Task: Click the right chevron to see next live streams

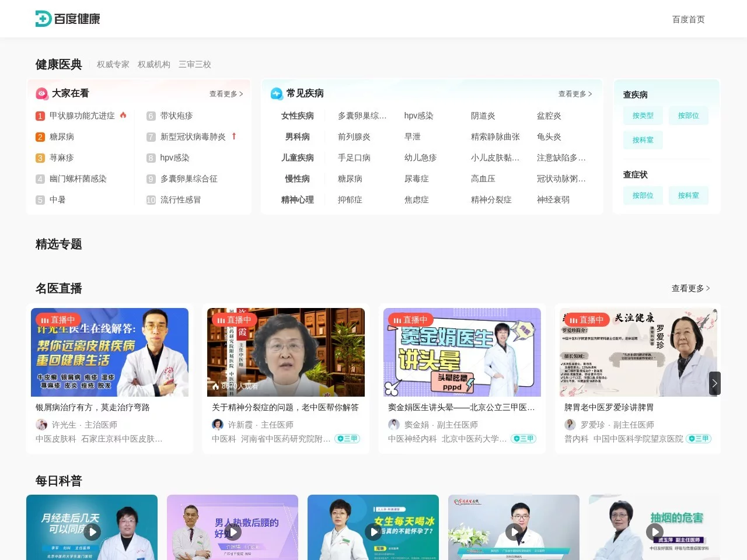Action: tap(714, 383)
